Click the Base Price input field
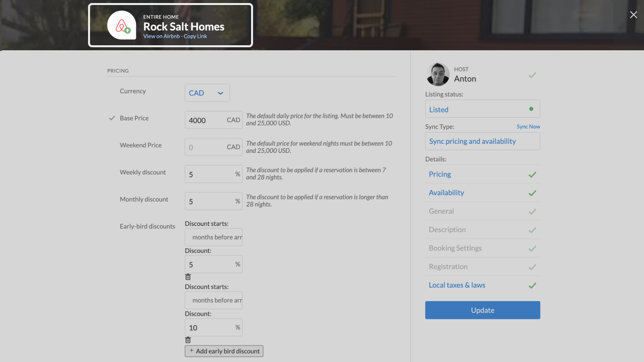The height and width of the screenshot is (362, 644). (213, 120)
